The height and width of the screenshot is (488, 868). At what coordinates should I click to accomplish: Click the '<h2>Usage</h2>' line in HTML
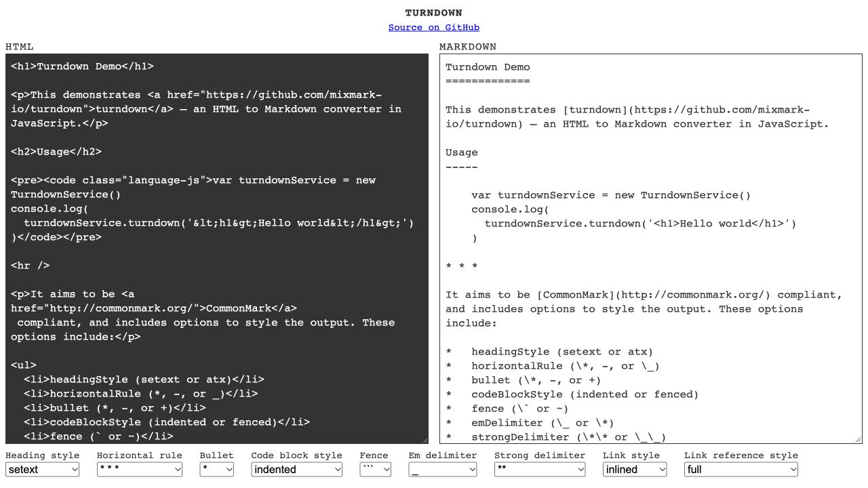56,152
